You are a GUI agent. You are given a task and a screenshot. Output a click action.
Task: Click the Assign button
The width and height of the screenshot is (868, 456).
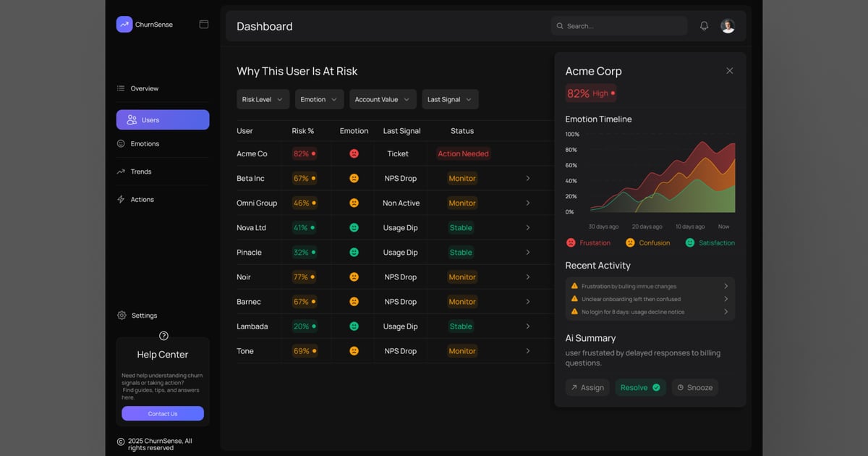point(587,387)
